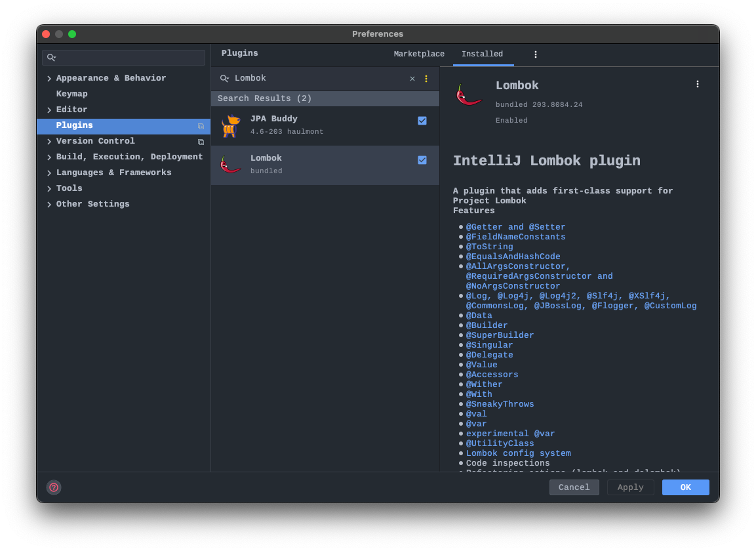Expand the Version Control node
This screenshot has height=551, width=756.
point(49,142)
